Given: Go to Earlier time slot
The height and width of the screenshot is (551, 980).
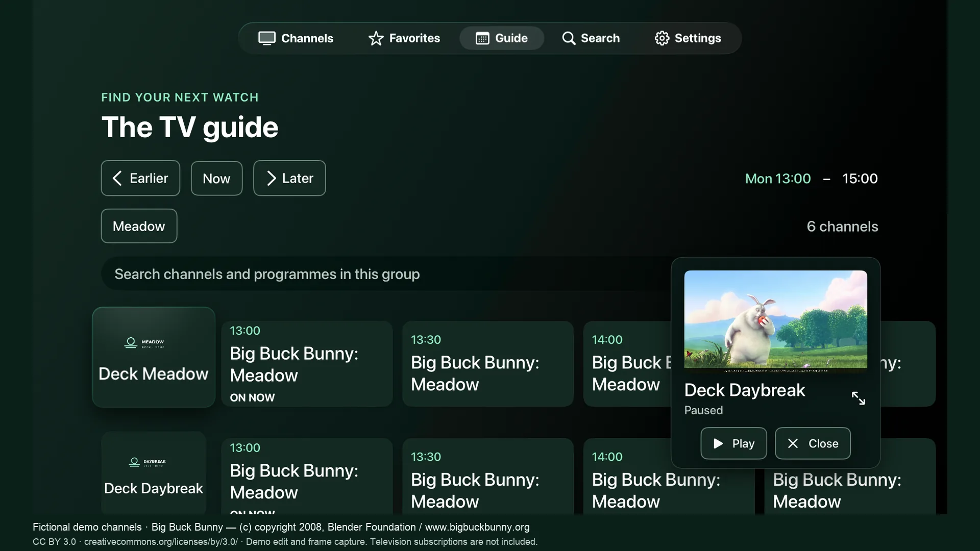Looking at the screenshot, I should 140,178.
